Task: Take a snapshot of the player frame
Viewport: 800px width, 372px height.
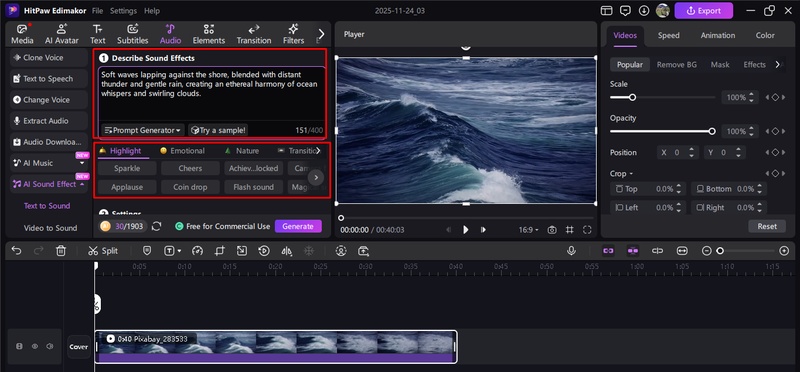Action: (552, 230)
